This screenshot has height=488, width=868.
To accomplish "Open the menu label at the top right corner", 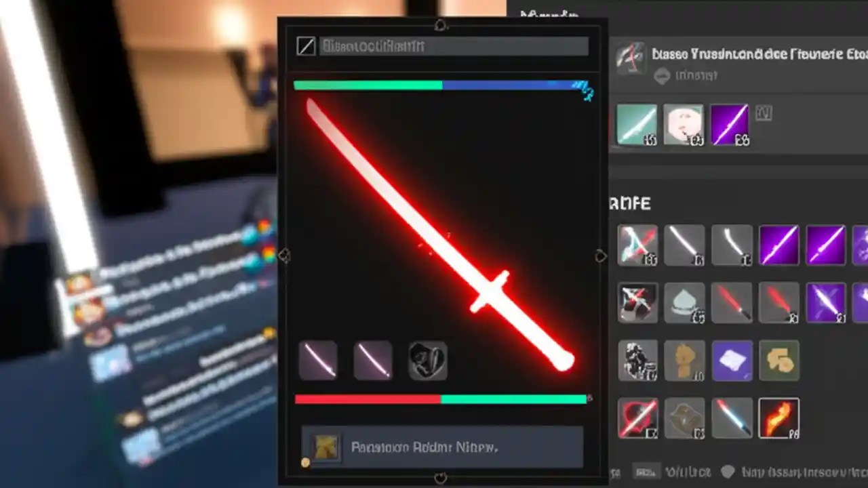I will point(548,14).
